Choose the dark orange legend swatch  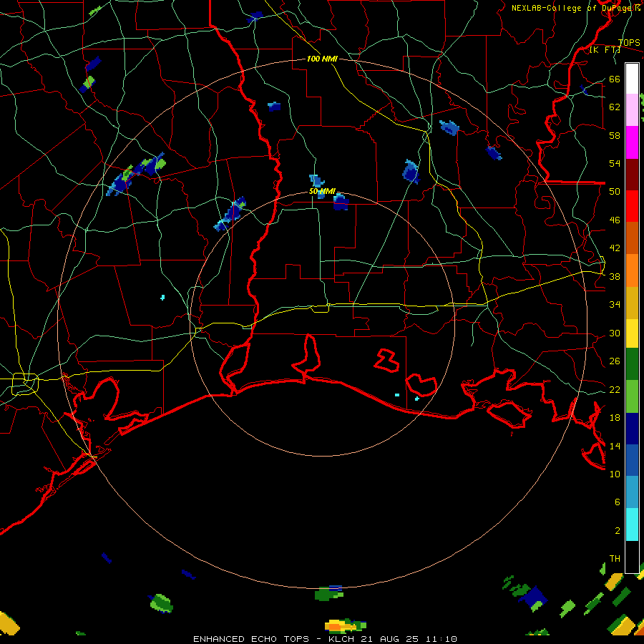[632, 238]
